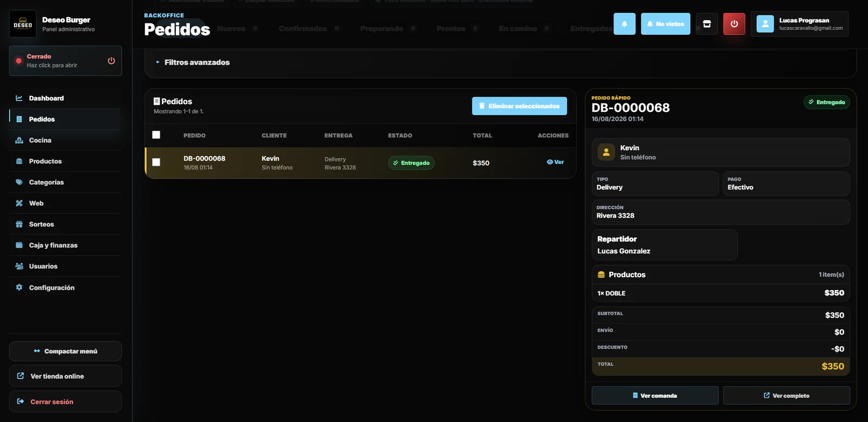Open Sorteos section
The height and width of the screenshot is (422, 868).
click(x=65, y=224)
